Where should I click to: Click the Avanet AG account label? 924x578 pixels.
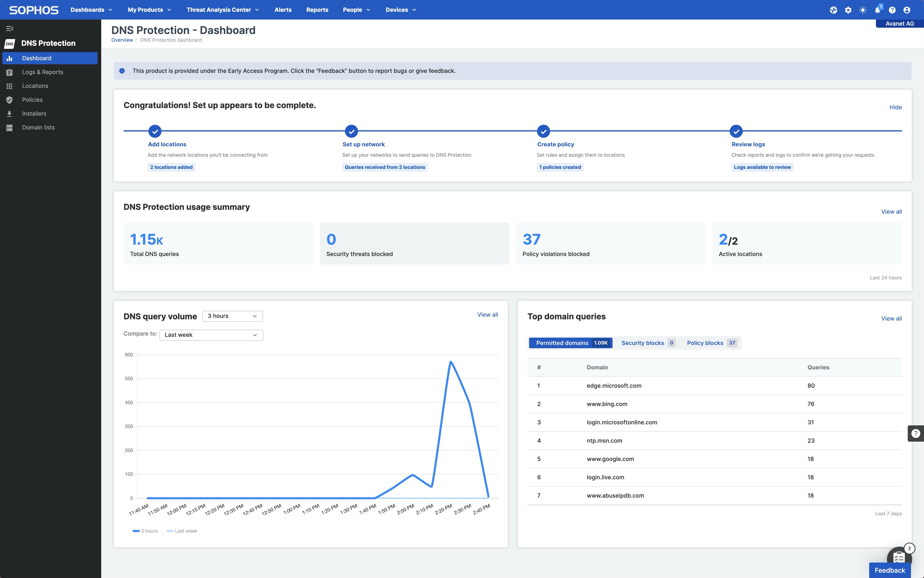click(x=900, y=24)
